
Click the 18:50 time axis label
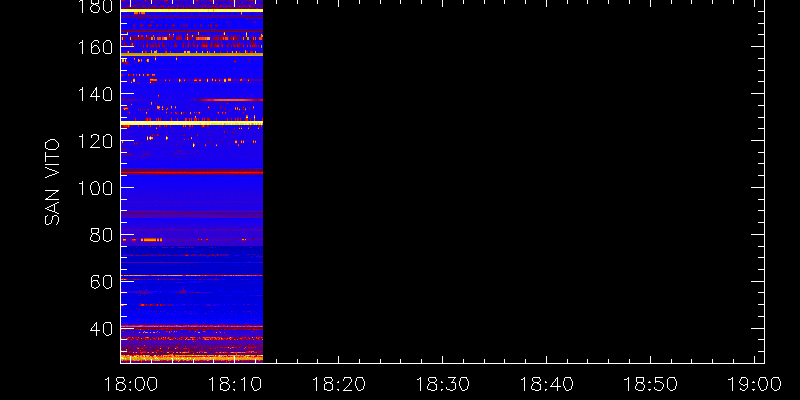tap(651, 384)
